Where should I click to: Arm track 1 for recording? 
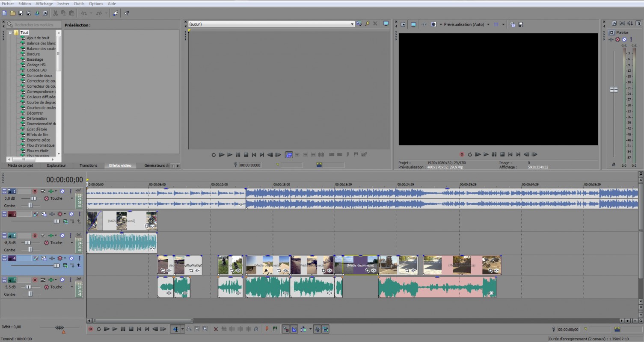coord(35,191)
